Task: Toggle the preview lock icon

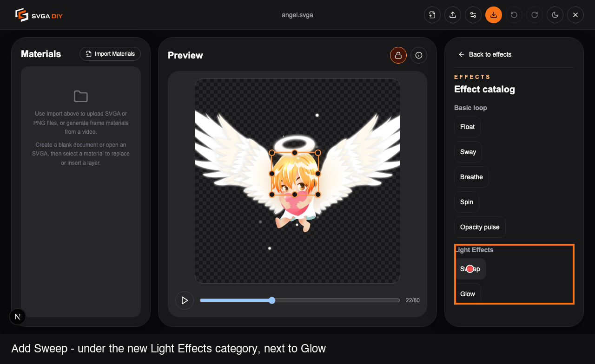Action: [x=398, y=55]
